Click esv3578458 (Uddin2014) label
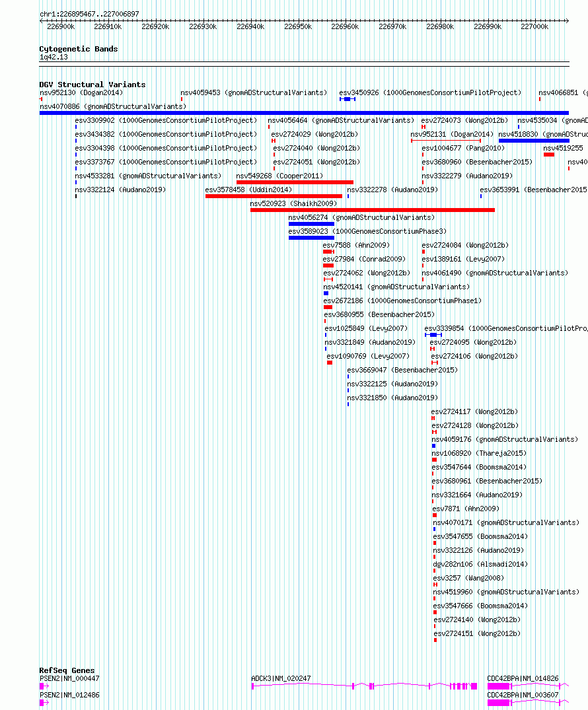The image size is (588, 710). click(x=248, y=190)
